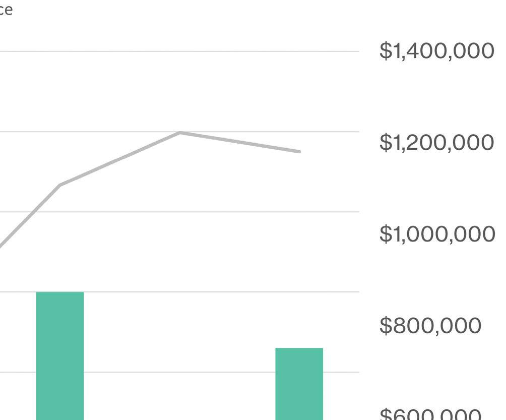Select the $800,000 axis label

[430, 325]
